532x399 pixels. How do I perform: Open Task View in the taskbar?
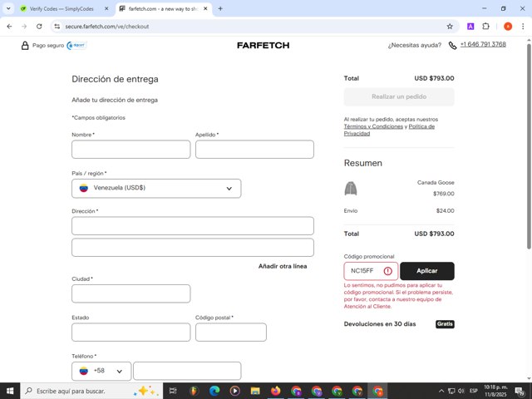click(x=173, y=391)
